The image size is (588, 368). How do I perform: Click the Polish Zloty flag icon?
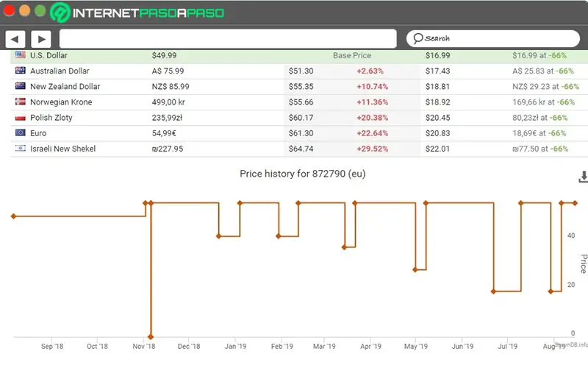pos(20,118)
